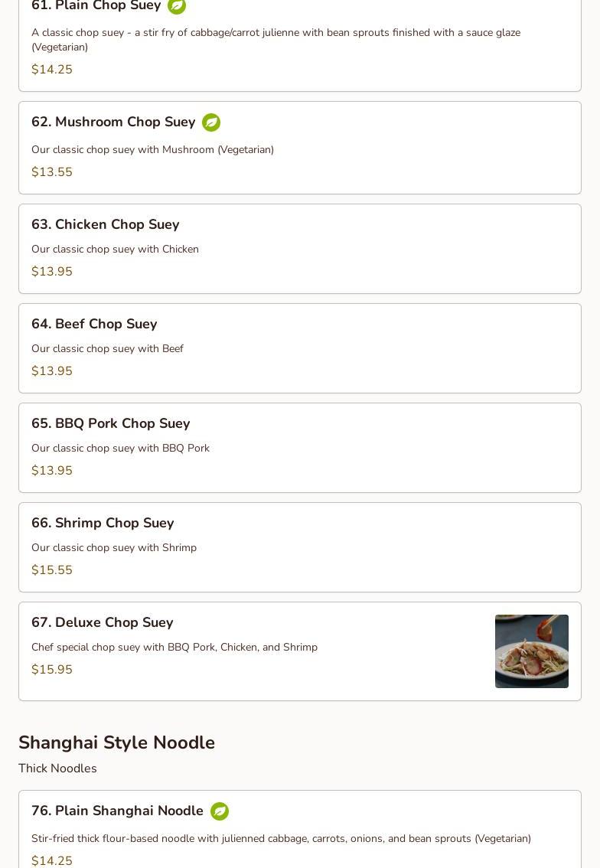Click the Plain Shanghai Noodle stir-fried description

281,838
